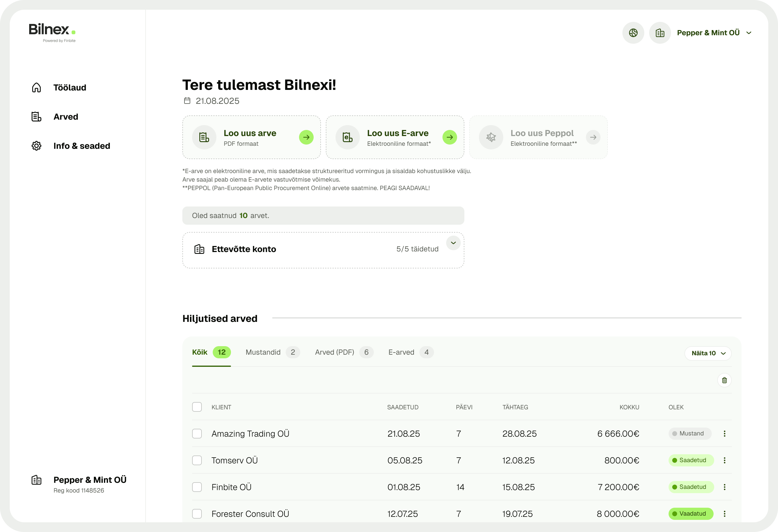This screenshot has width=778, height=532.
Task: Open Töölaud home icon in sidebar
Action: (x=36, y=88)
